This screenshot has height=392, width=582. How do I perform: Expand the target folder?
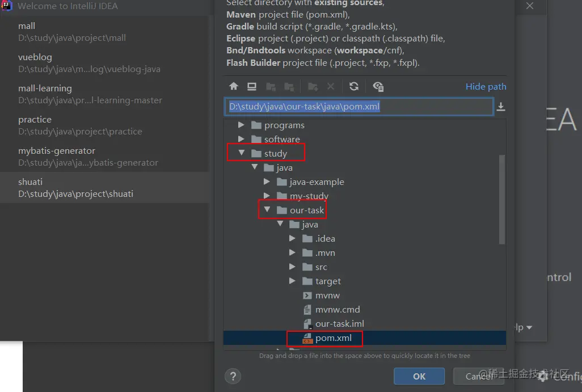point(293,281)
